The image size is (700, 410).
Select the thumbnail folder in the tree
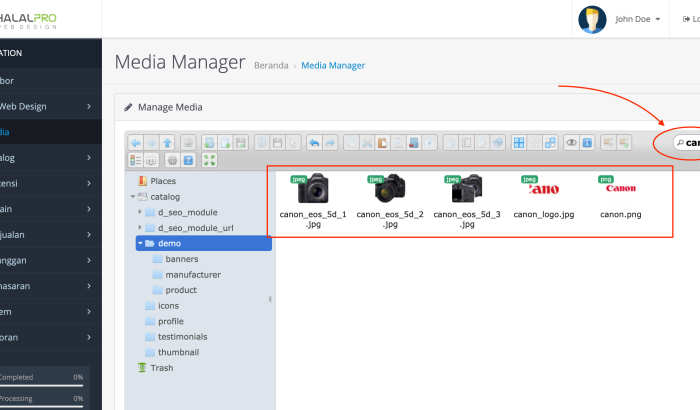point(178,352)
